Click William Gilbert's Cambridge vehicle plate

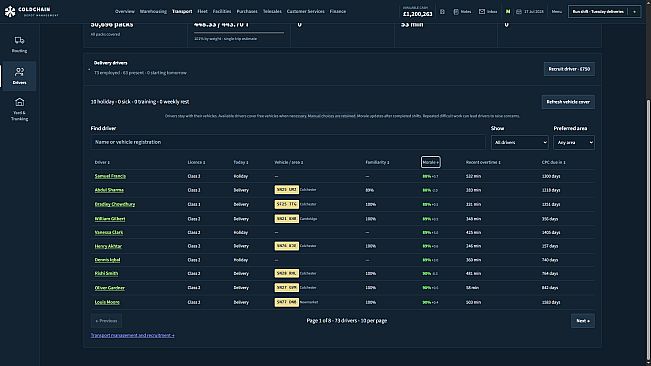click(x=286, y=218)
